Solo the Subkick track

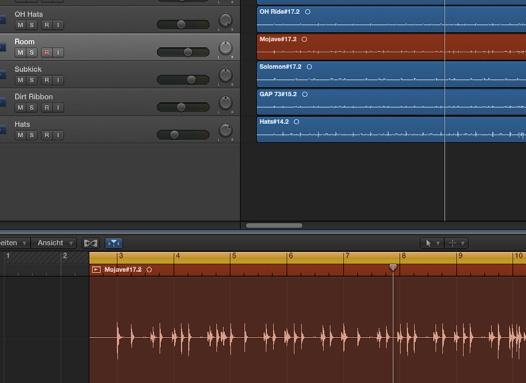(x=32, y=80)
